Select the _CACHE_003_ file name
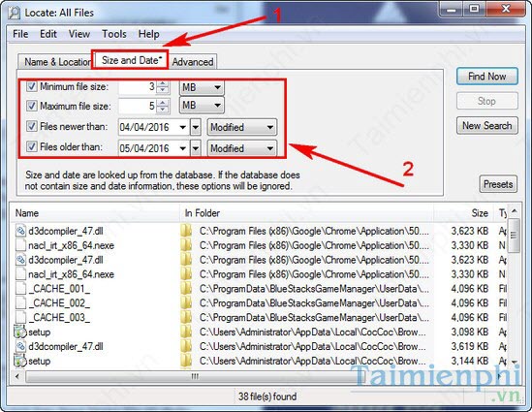Screen dimensions: 532x412 (x=59, y=318)
